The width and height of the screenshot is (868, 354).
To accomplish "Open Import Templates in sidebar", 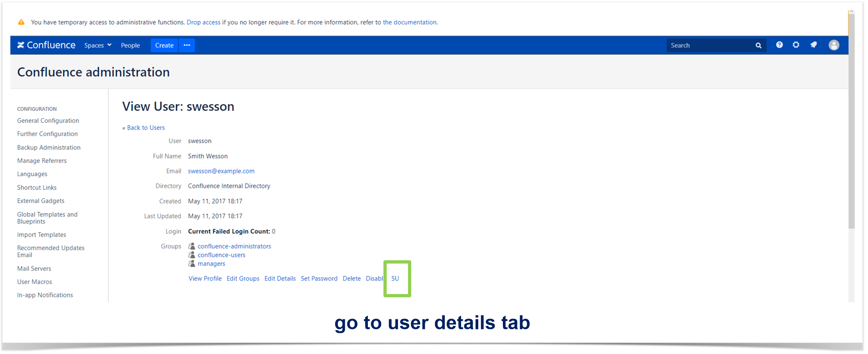I will click(41, 235).
